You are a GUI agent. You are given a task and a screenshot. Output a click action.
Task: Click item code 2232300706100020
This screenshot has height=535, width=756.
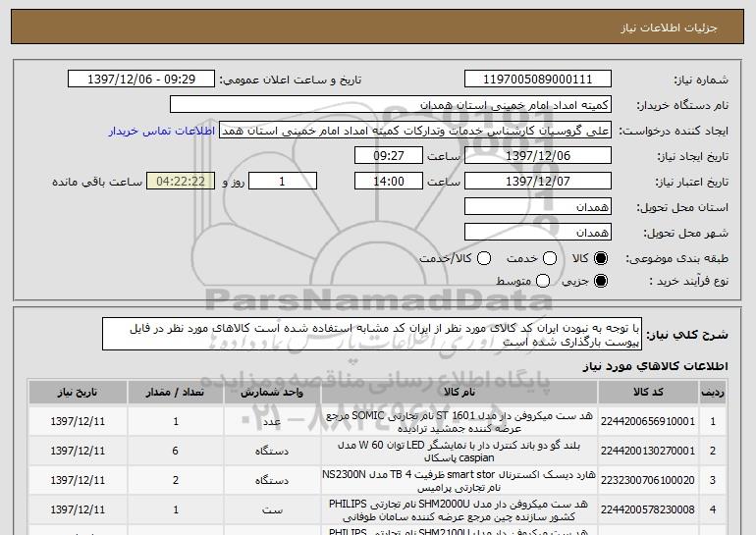(x=648, y=480)
